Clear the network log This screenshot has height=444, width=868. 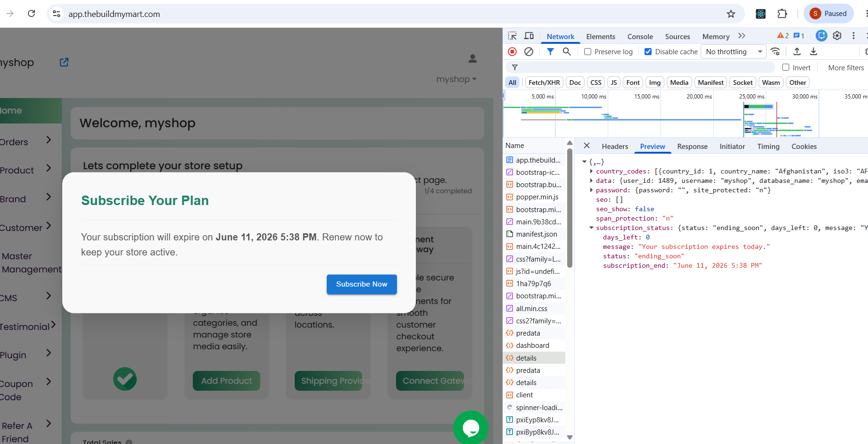pos(529,51)
